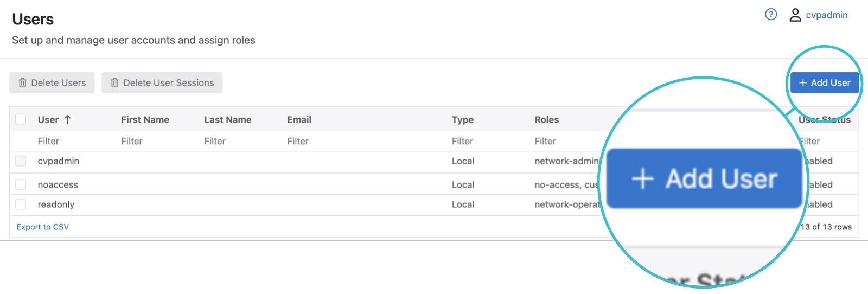Click the plus icon on Add User
Viewport: 868px width, 294px height.
803,83
